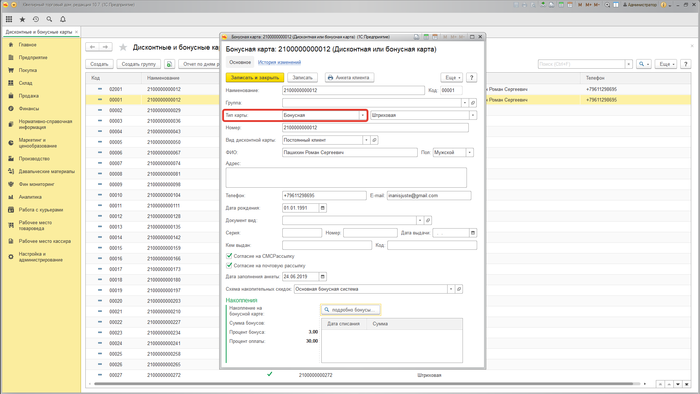Expand the Пол Мужской dropdown
This screenshot has width=700, height=394.
(470, 153)
